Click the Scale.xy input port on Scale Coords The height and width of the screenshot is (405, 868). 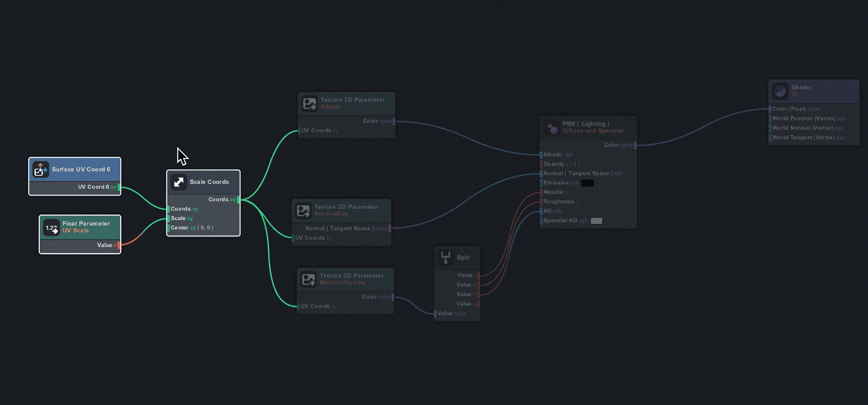tap(168, 219)
